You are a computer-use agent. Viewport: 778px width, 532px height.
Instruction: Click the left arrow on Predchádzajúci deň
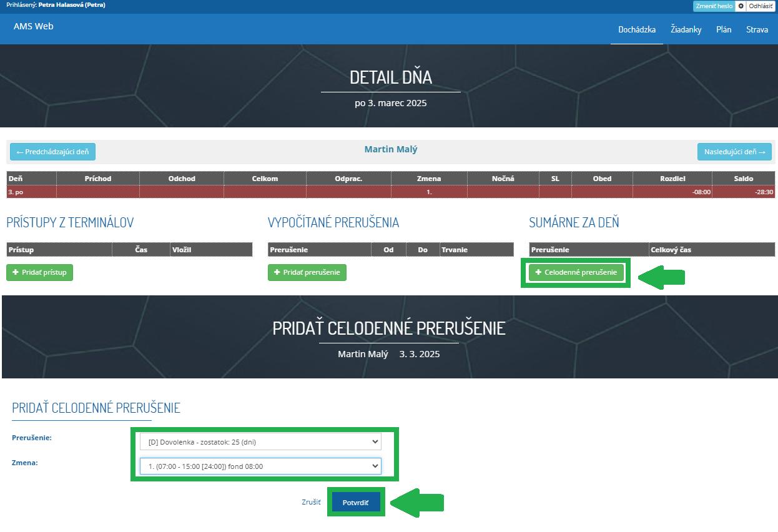(x=19, y=152)
